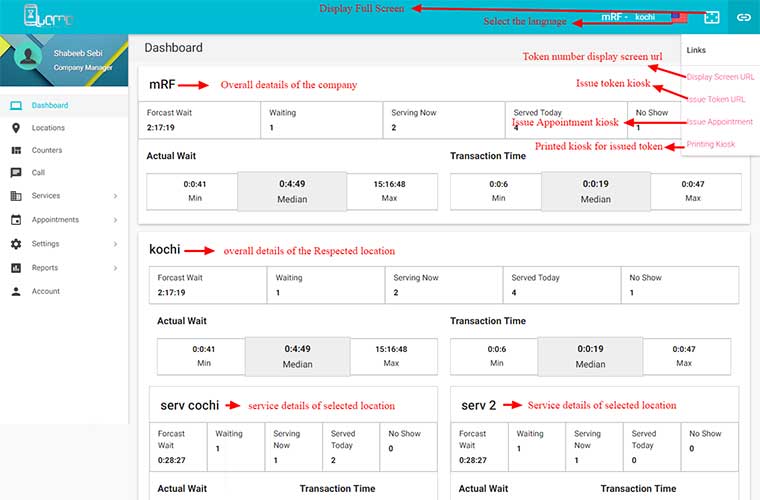
Task: Click the Dashboard page title
Action: (174, 47)
